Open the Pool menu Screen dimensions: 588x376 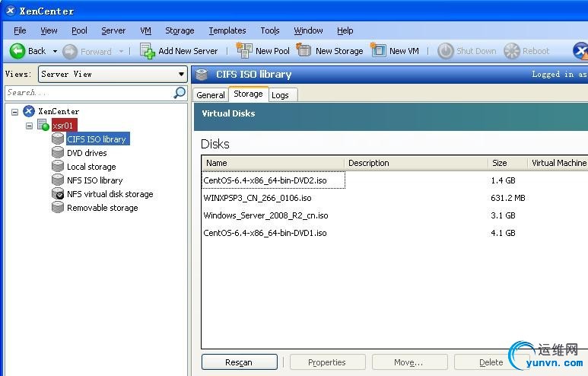tap(79, 30)
